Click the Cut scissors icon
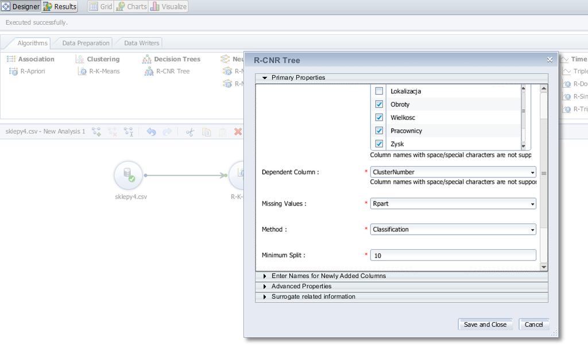 (190, 131)
